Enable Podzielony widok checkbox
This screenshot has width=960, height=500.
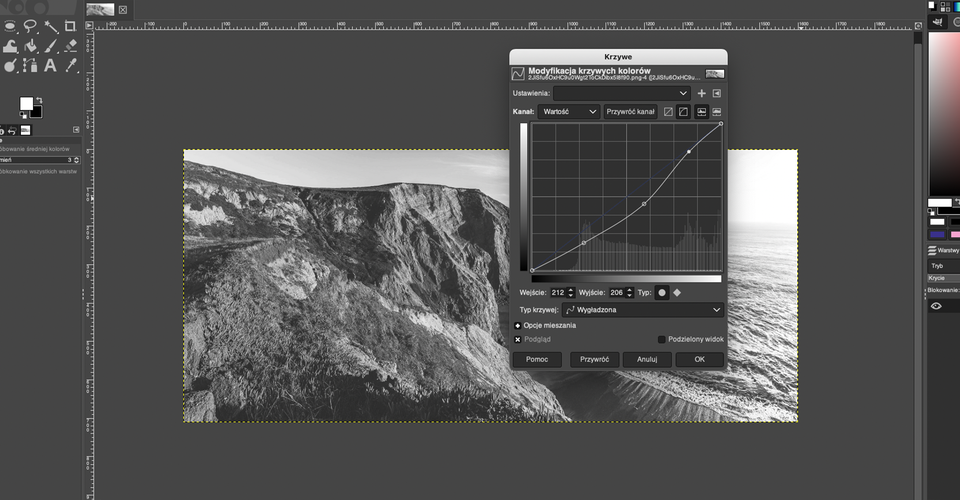(x=661, y=339)
